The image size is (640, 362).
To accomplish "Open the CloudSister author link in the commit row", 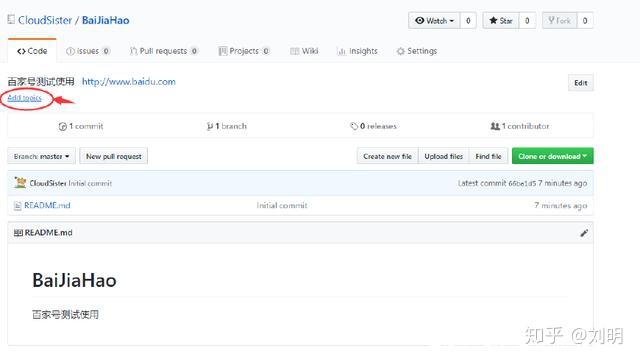I will (48, 183).
